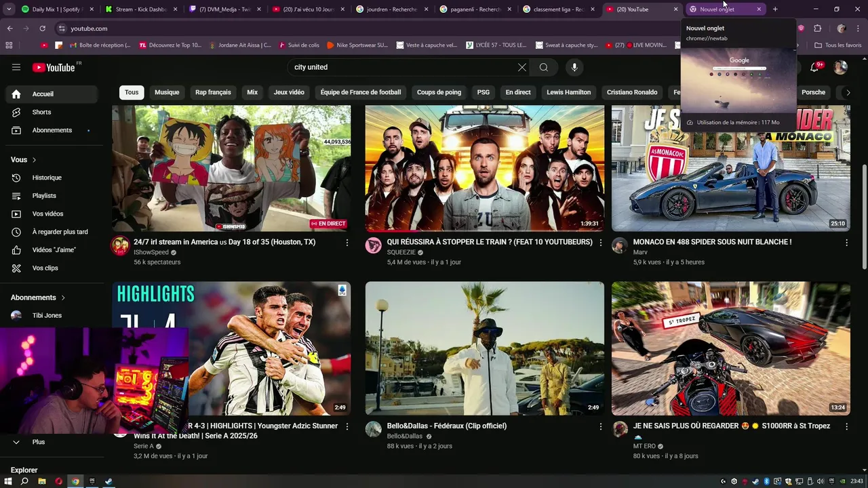Screen dimensions: 868x488
Task: Switch to DVM_Medja Twitch tab
Action: (x=224, y=9)
